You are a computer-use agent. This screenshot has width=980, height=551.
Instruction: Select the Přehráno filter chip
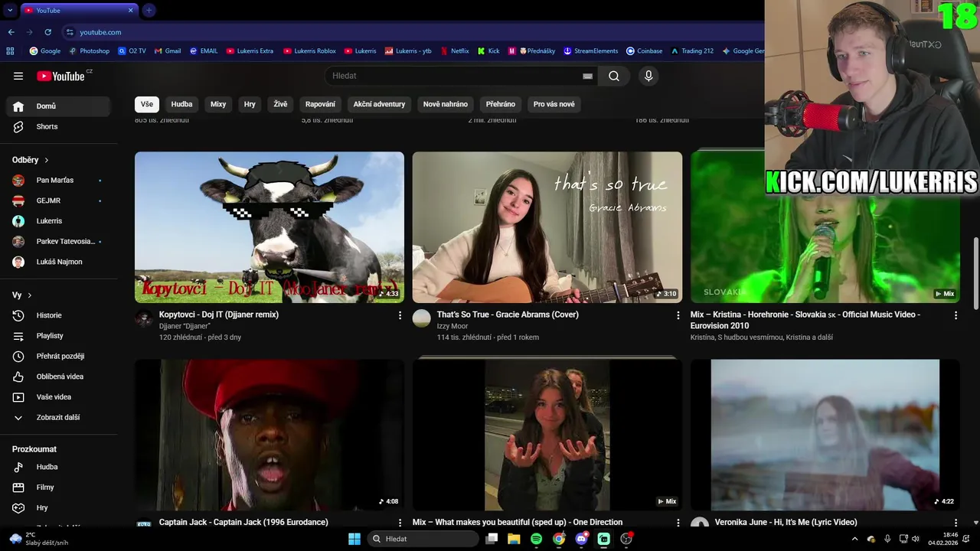tap(501, 104)
